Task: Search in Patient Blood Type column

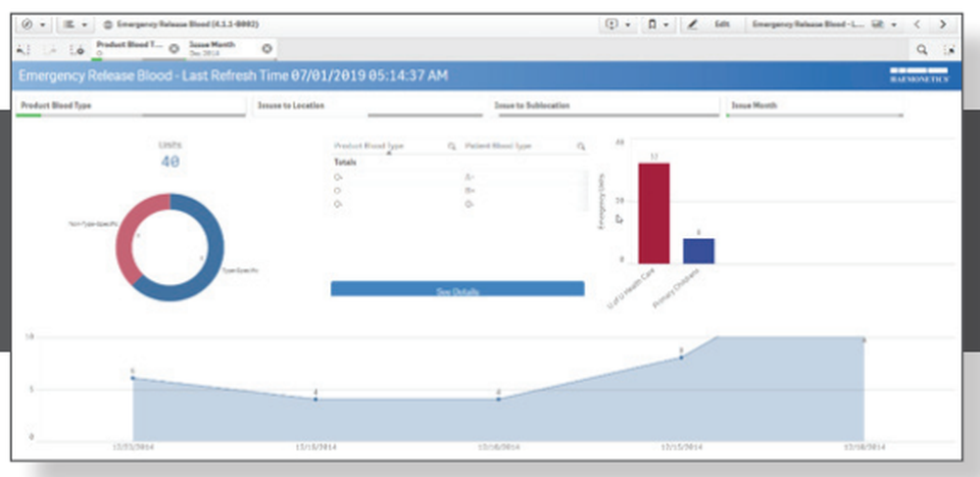Action: pyautogui.click(x=581, y=146)
